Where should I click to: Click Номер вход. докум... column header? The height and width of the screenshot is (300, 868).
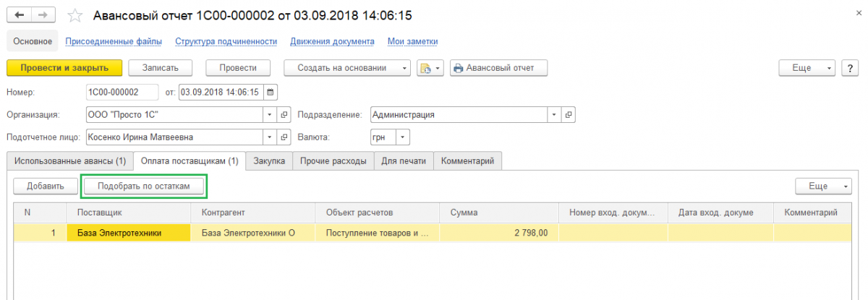613,213
